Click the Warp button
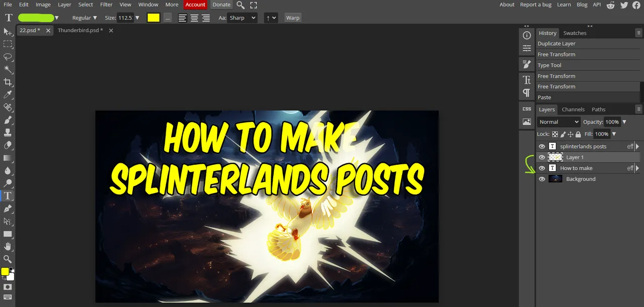 [x=293, y=18]
